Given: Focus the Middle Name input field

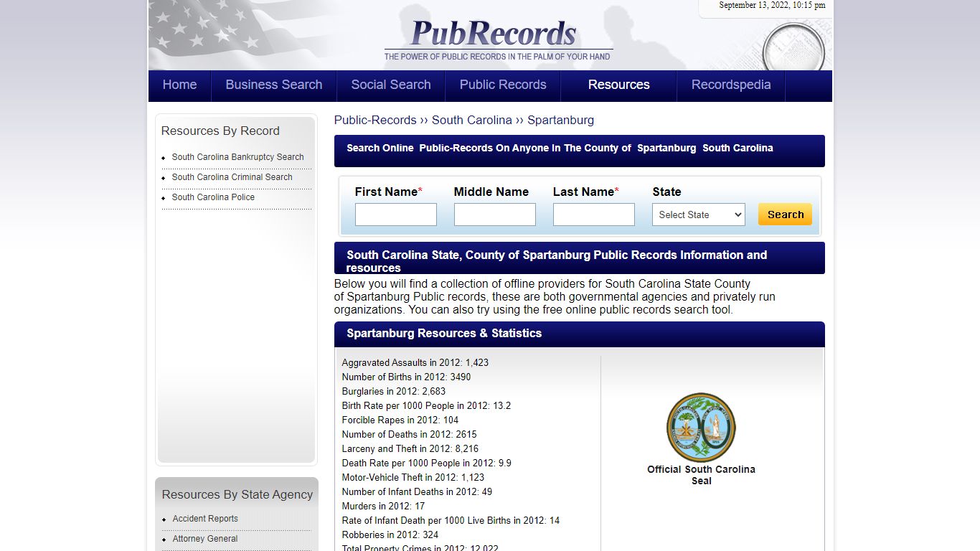Looking at the screenshot, I should tap(495, 215).
